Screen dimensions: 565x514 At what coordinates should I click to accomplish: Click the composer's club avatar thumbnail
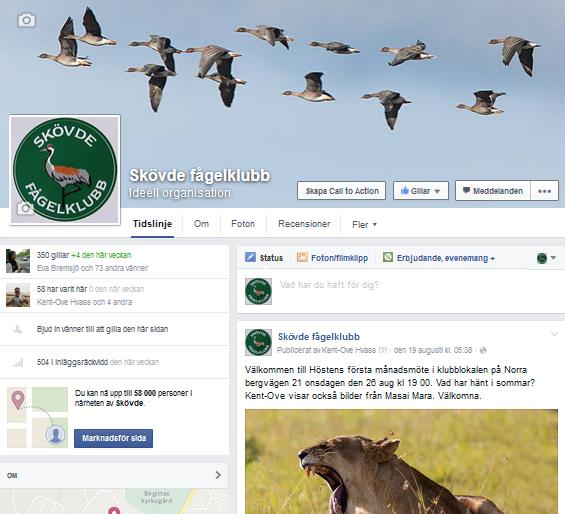tap(258, 291)
